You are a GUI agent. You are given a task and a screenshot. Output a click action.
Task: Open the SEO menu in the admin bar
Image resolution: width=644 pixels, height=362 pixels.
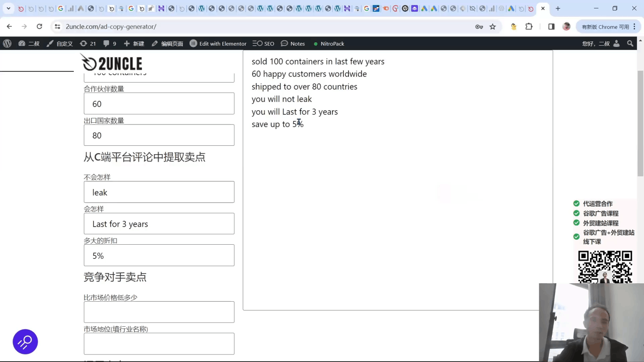click(263, 43)
